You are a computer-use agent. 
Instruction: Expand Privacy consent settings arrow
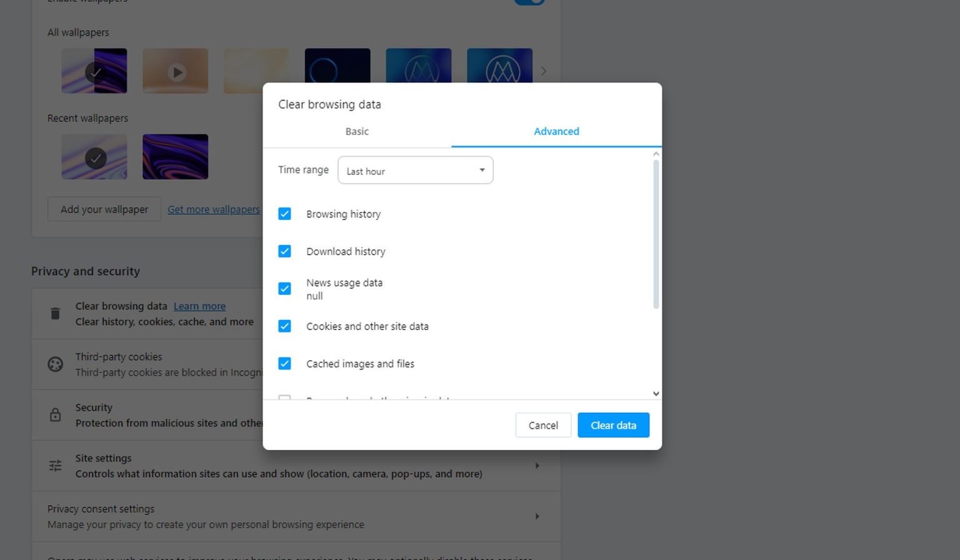tap(537, 516)
